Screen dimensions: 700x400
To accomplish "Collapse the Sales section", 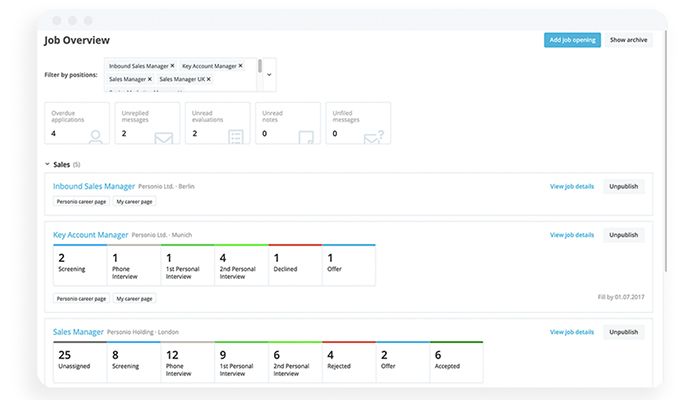I will tap(47, 164).
